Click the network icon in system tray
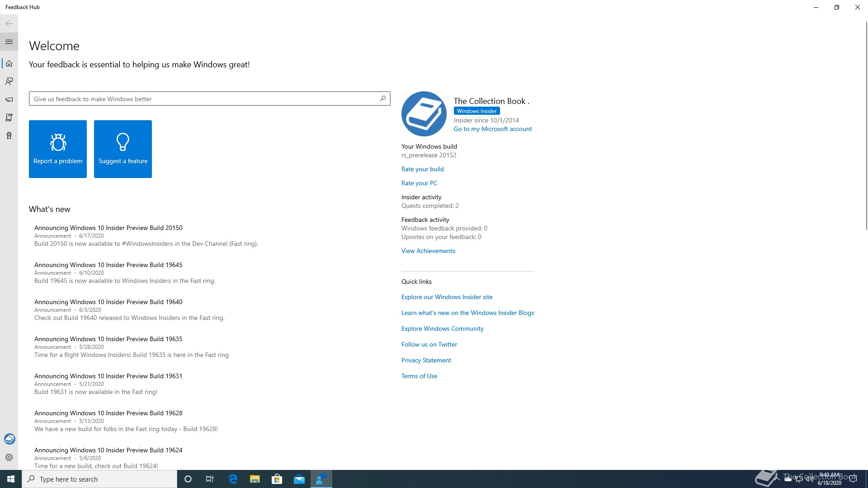The width and height of the screenshot is (868, 488). point(799,479)
